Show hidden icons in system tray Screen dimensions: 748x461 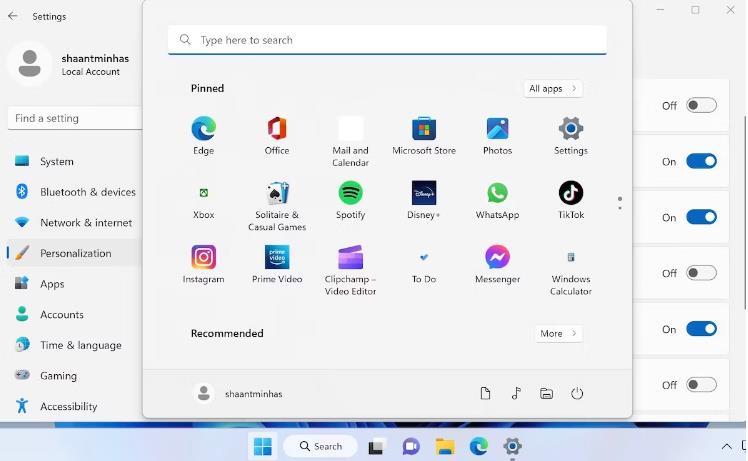tap(726, 447)
